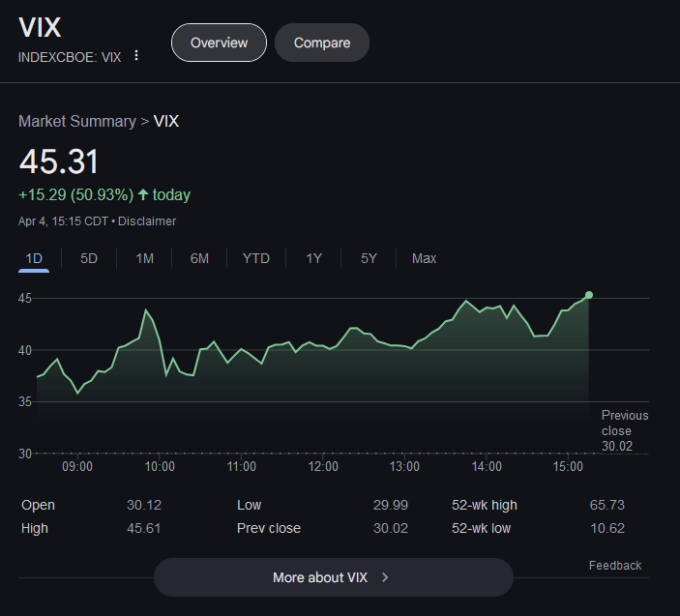Click the 09:00 time axis label

[77, 466]
